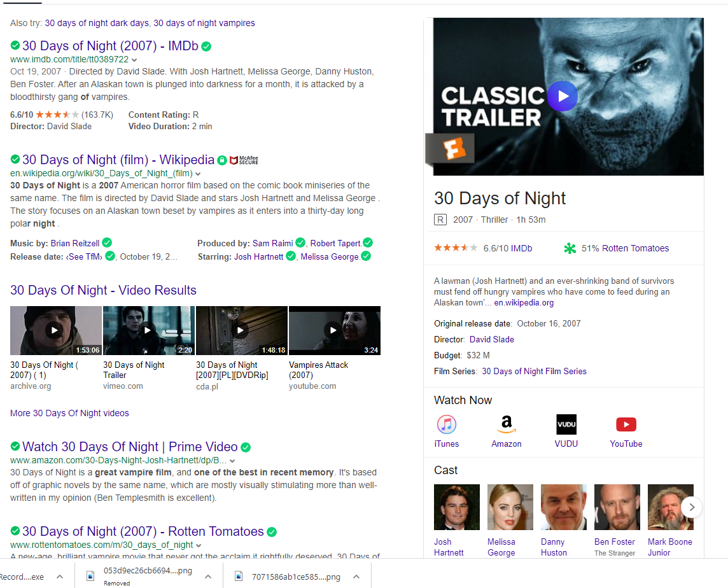
Task: Open YouTube icon under Watch Now
Action: click(x=626, y=424)
